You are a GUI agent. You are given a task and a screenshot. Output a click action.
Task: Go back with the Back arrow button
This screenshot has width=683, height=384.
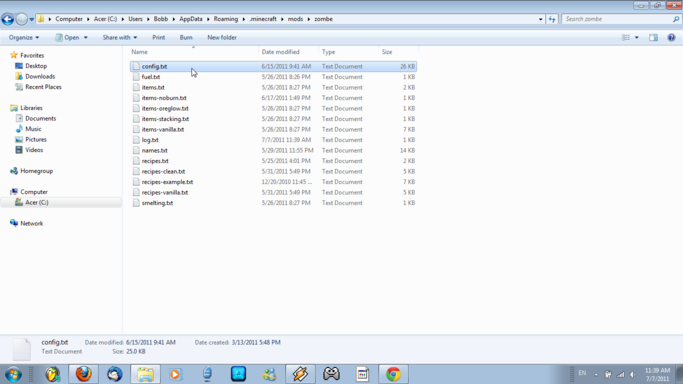click(x=7, y=19)
